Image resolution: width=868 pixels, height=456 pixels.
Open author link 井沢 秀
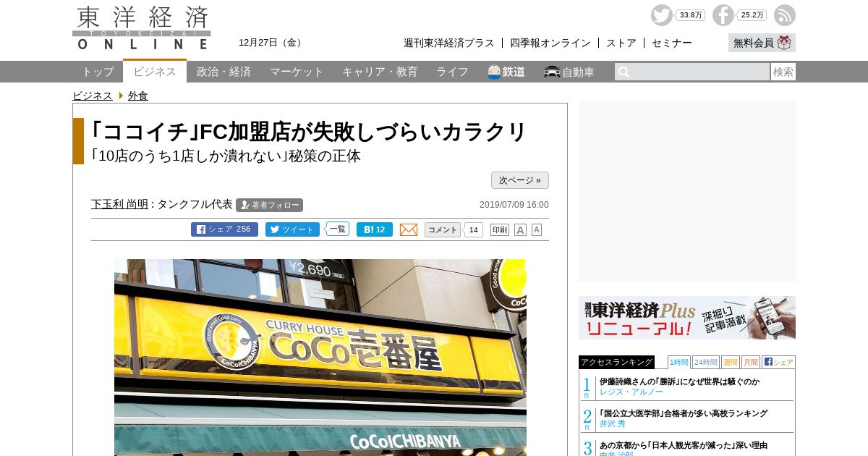pyautogui.click(x=613, y=423)
